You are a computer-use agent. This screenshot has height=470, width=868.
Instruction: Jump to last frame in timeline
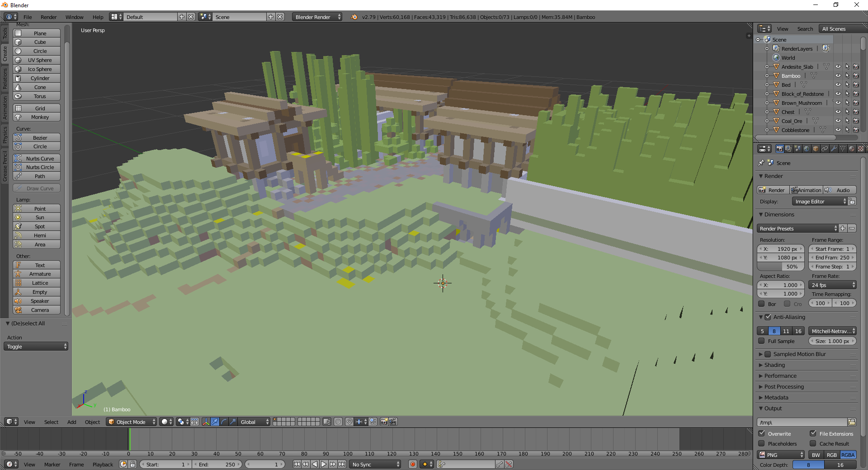(x=342, y=464)
